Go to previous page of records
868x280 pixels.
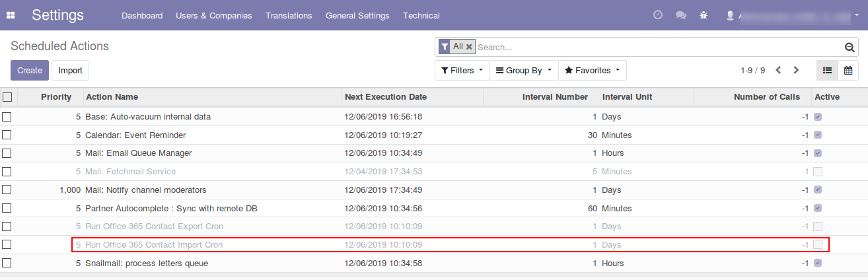(x=778, y=70)
